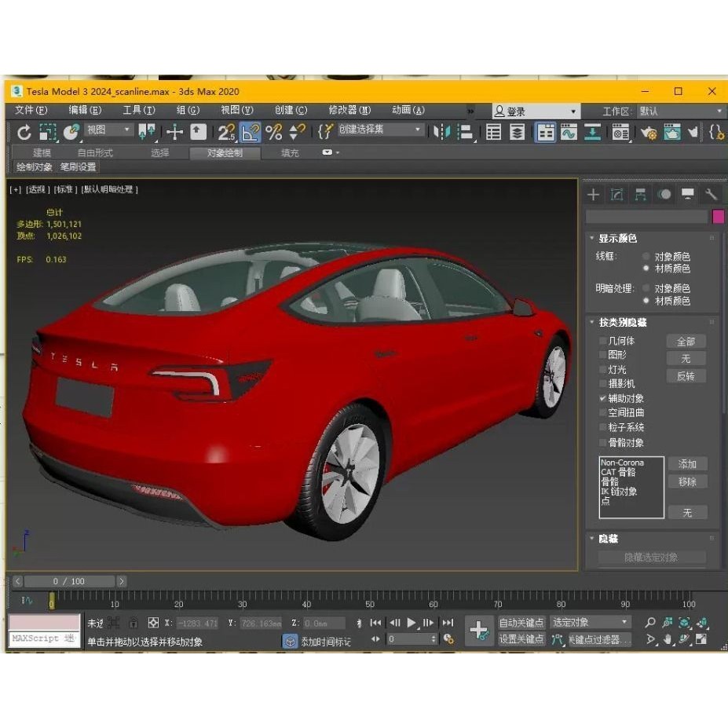The height and width of the screenshot is (728, 728).
Task: Toggle the percent snap icon
Action: point(274,132)
